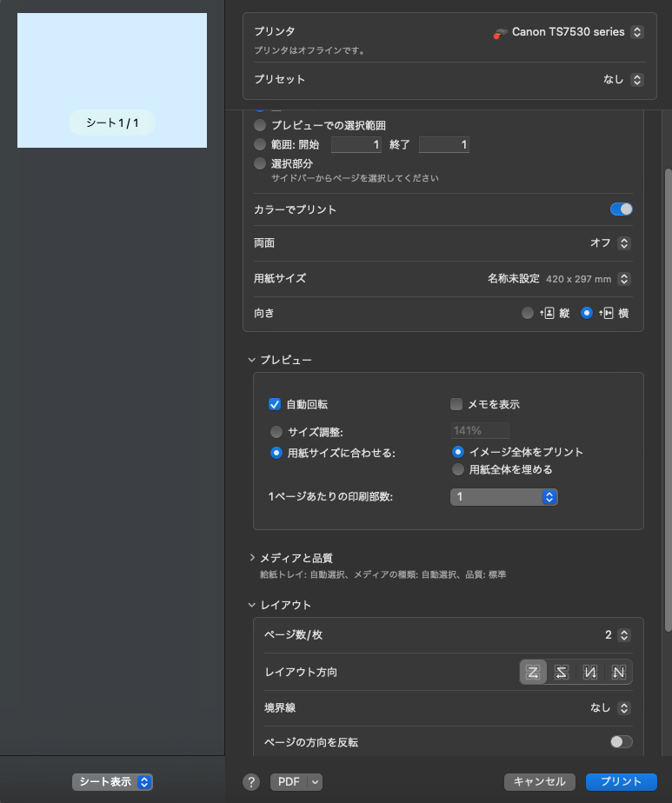The image size is (672, 803).
Task: Collapse the プレビュー section
Action: tap(251, 360)
